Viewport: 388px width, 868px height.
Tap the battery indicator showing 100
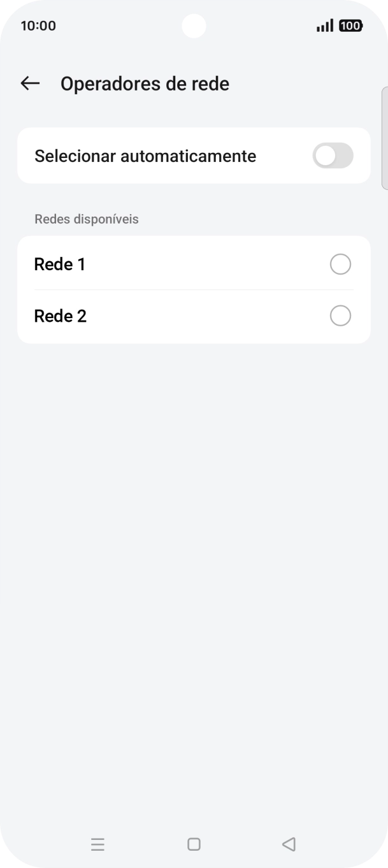[350, 25]
